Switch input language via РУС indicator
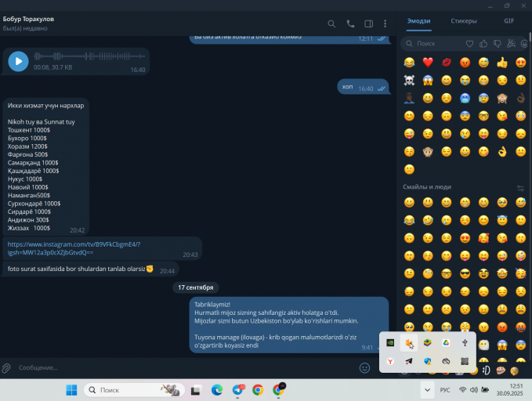The image size is (532, 401). point(445,390)
